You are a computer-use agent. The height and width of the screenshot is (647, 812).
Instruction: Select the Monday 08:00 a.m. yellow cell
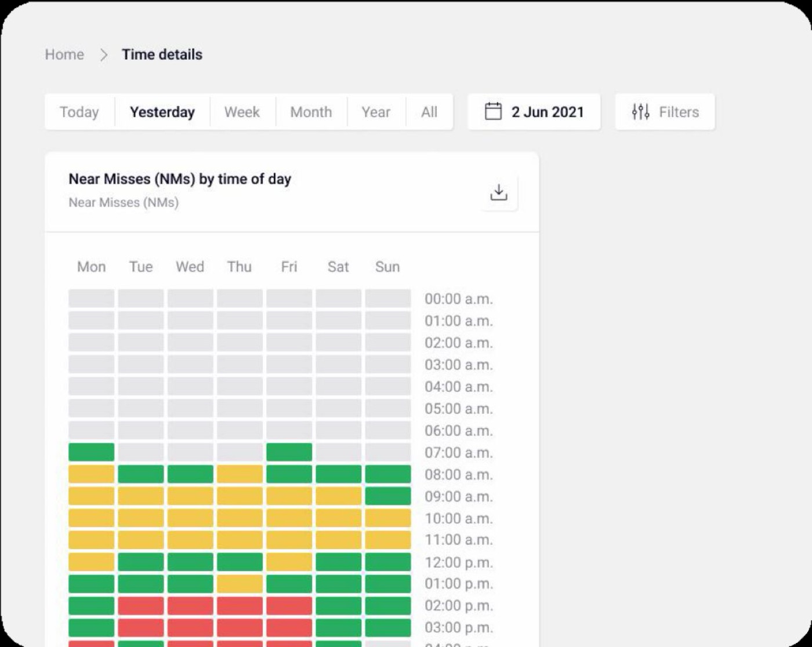click(x=92, y=474)
